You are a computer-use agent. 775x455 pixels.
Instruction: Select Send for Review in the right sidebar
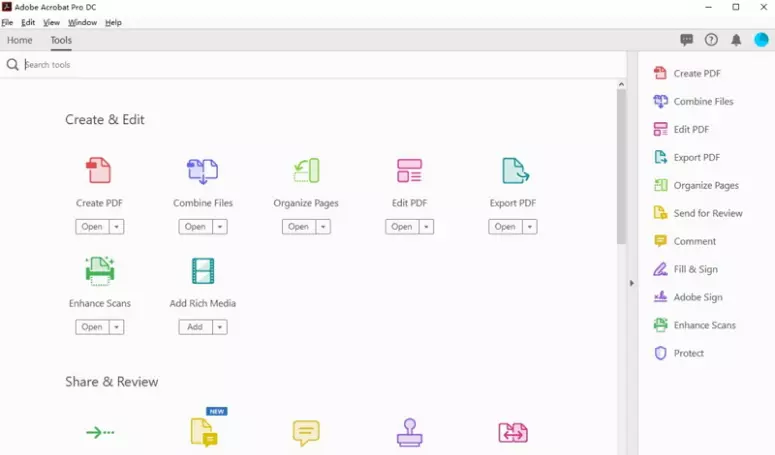point(698,213)
